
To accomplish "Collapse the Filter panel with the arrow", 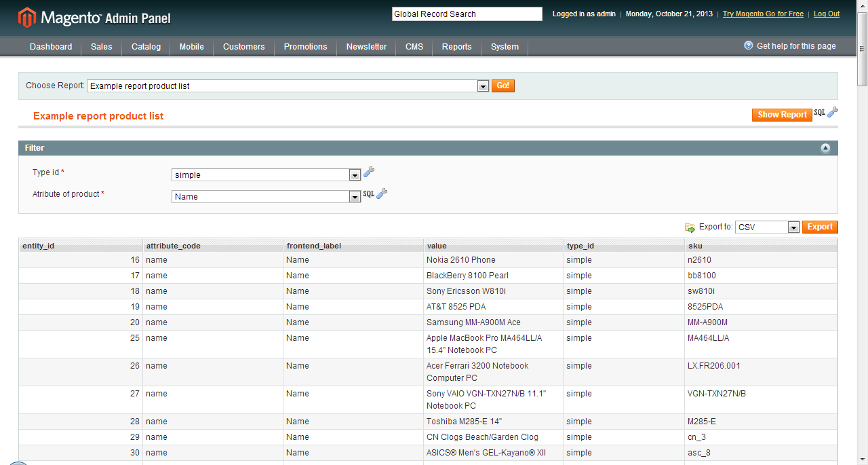I will [x=825, y=148].
